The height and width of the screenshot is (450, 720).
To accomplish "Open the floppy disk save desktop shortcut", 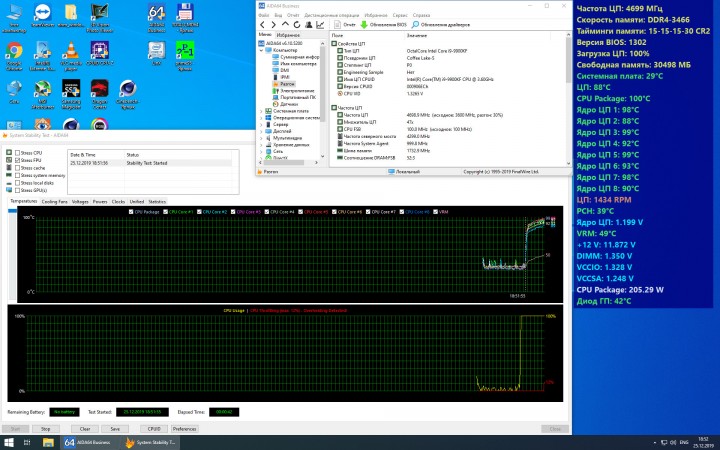I will (185, 18).
